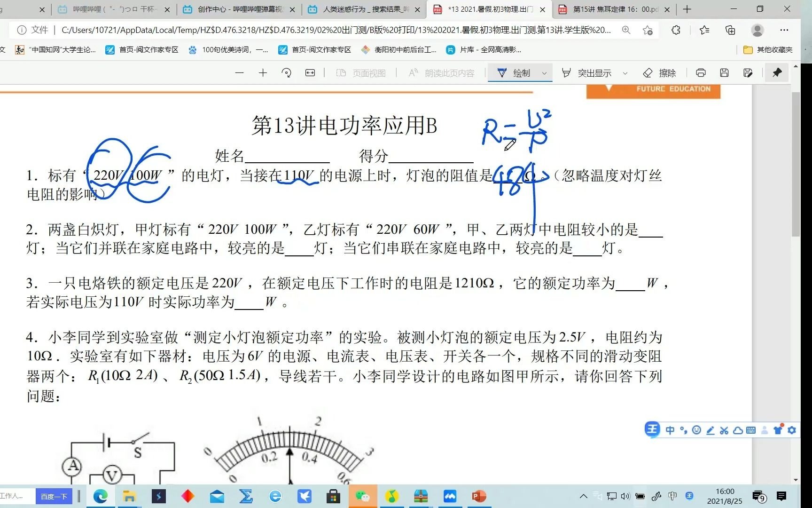The height and width of the screenshot is (508, 812).
Task: Open 中国知网 大学生论 bookmark
Action: 55,50
